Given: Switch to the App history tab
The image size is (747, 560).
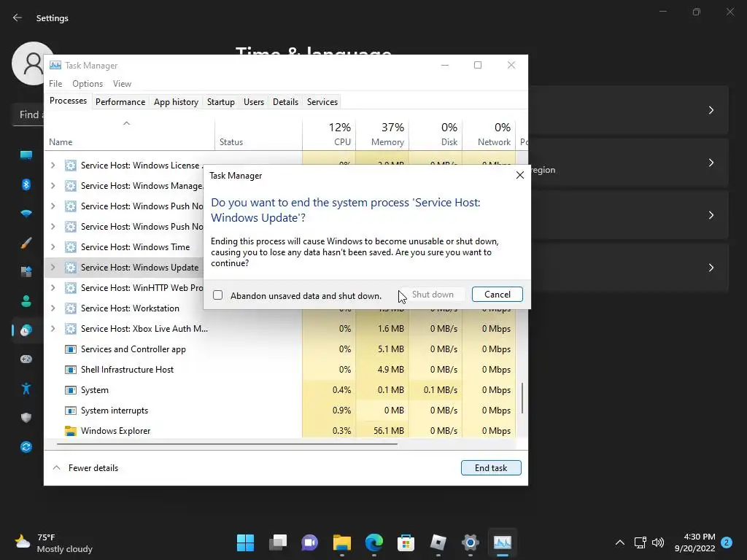Looking at the screenshot, I should 176,102.
